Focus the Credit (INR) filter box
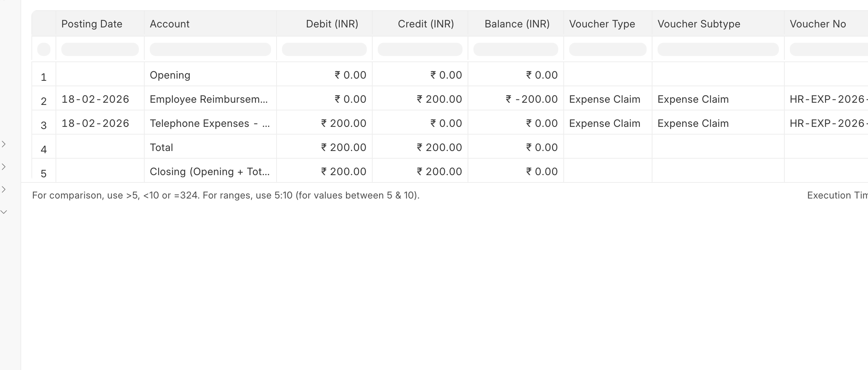Image resolution: width=868 pixels, height=370 pixels. click(x=420, y=49)
